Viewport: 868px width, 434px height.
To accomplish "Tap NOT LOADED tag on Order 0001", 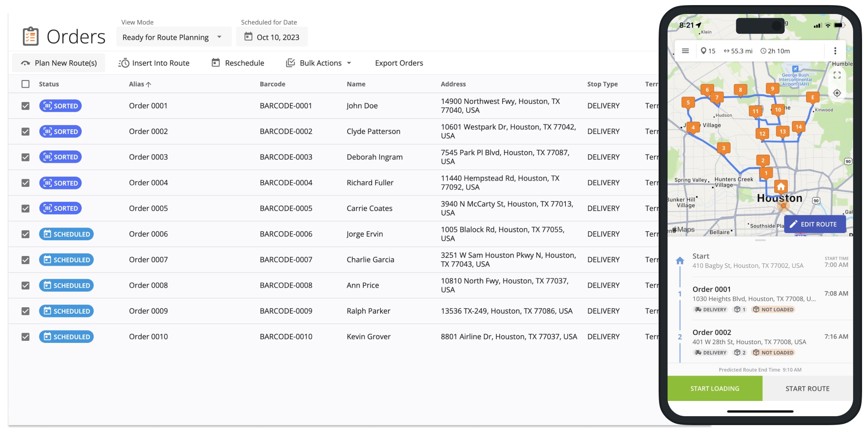I will 773,309.
